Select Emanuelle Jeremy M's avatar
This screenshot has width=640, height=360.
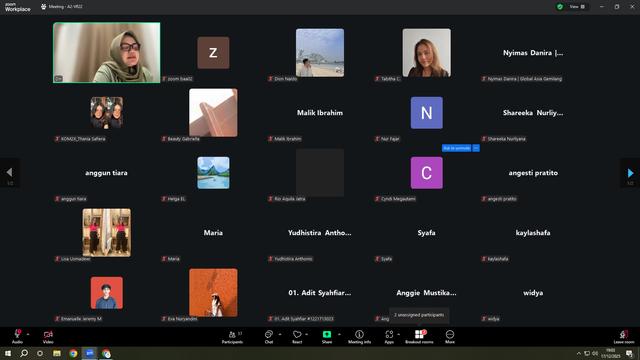pos(107,293)
